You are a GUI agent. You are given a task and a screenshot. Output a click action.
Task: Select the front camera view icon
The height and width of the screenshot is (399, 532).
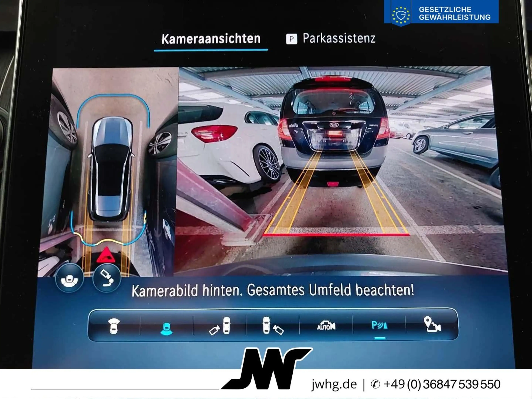pos(114,326)
